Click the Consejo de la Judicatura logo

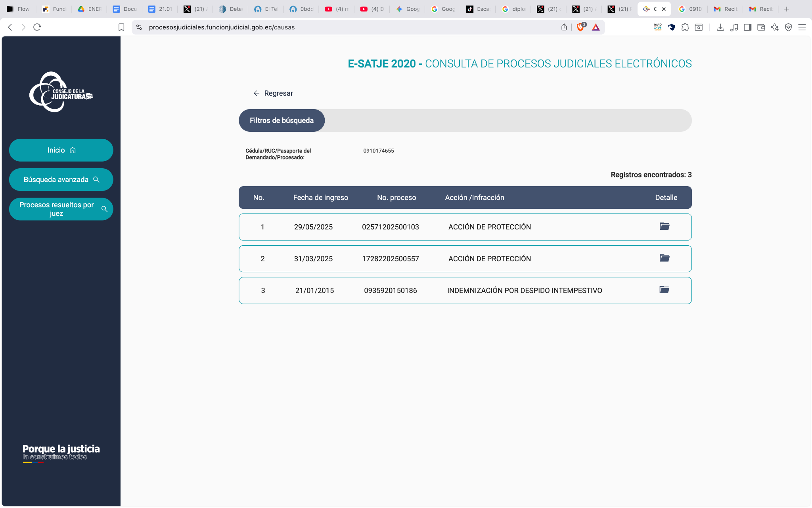click(x=61, y=92)
